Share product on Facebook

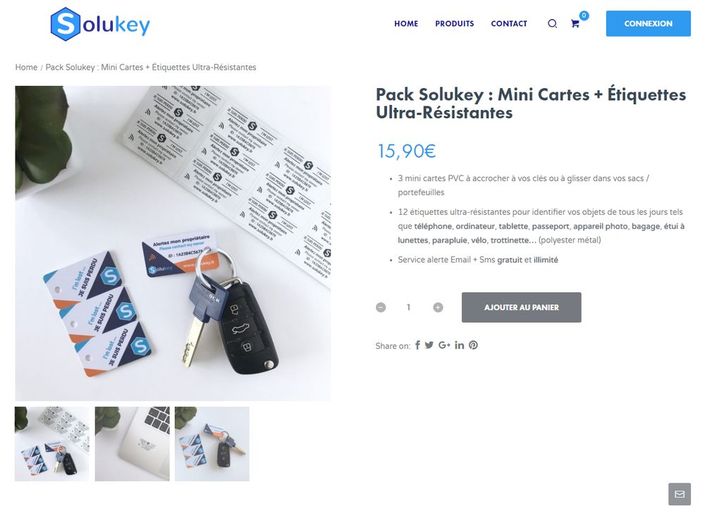point(417,345)
